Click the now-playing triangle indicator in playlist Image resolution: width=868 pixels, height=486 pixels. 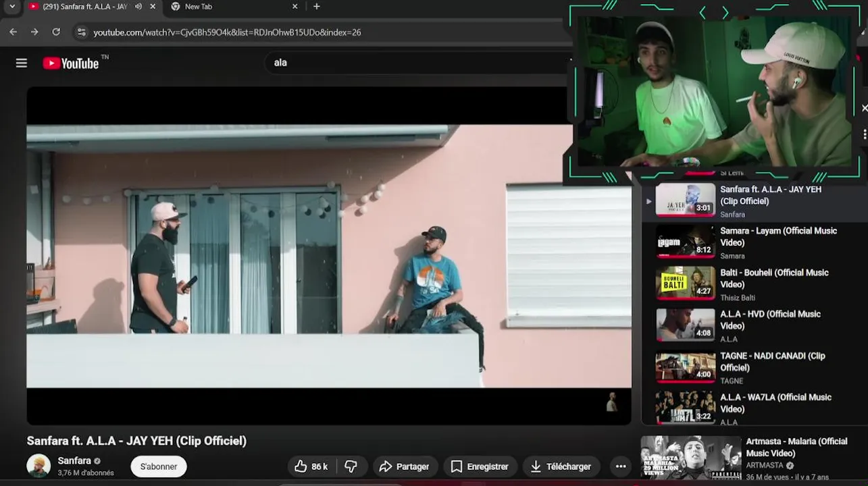coord(648,201)
